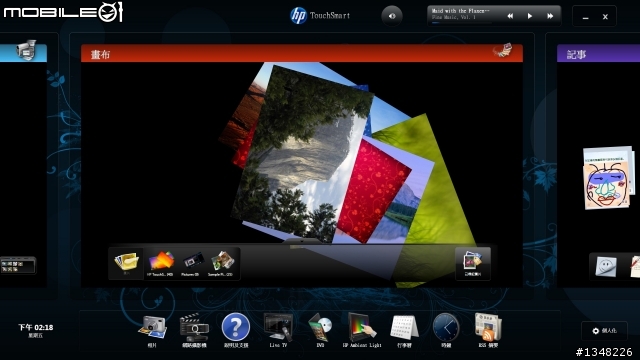
Task: Open the DVD player app
Action: coord(320,331)
